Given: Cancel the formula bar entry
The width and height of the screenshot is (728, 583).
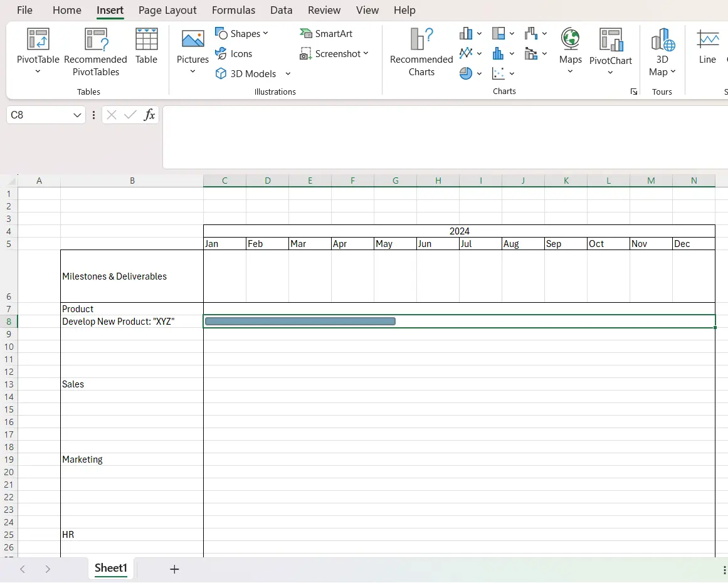Looking at the screenshot, I should coord(112,115).
